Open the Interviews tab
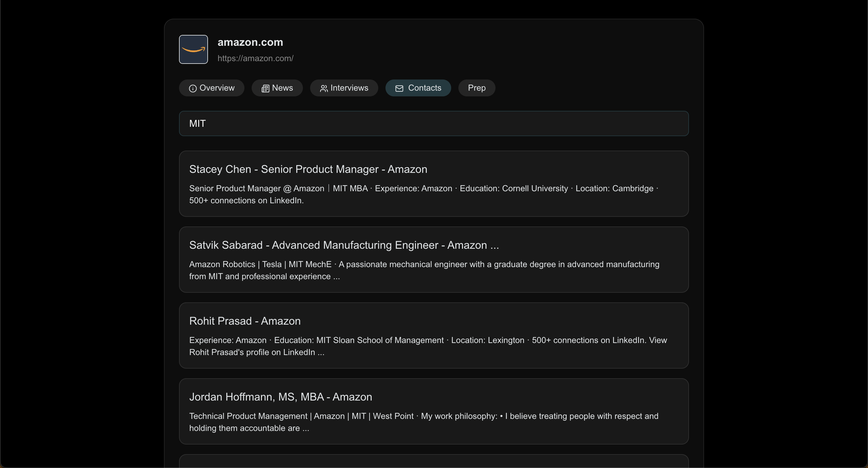The width and height of the screenshot is (868, 468). point(344,88)
